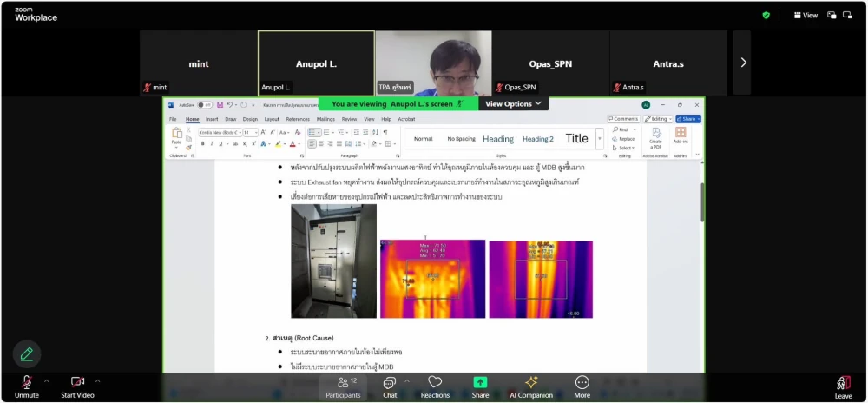The image size is (868, 403).
Task: Open the font size dropdown
Action: 256,132
